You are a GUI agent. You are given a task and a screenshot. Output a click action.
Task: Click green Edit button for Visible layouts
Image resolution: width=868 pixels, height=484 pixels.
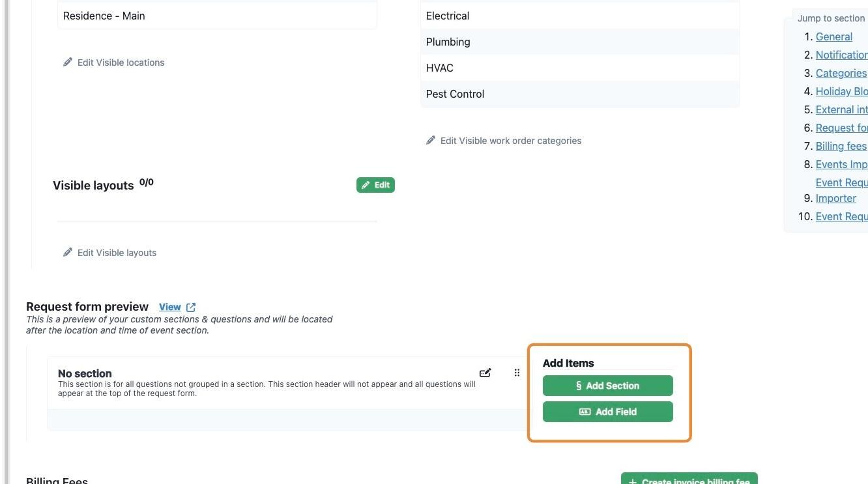375,185
